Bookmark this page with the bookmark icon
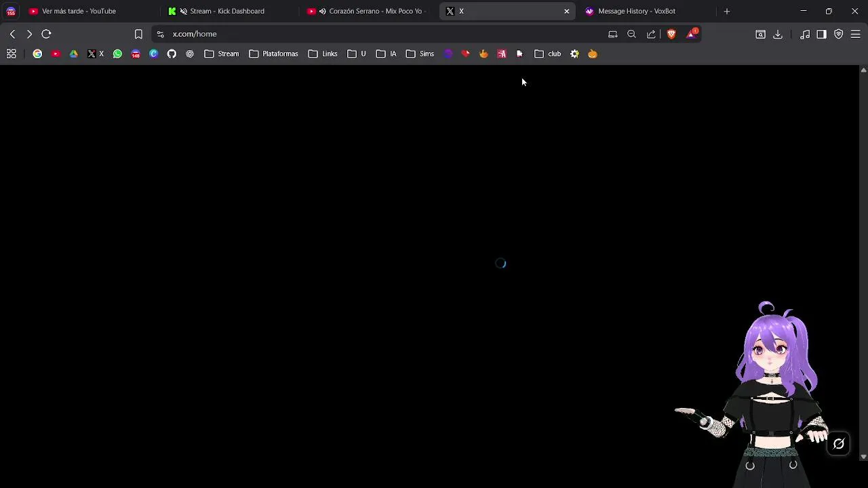Image resolution: width=868 pixels, height=488 pixels. pyautogui.click(x=138, y=34)
